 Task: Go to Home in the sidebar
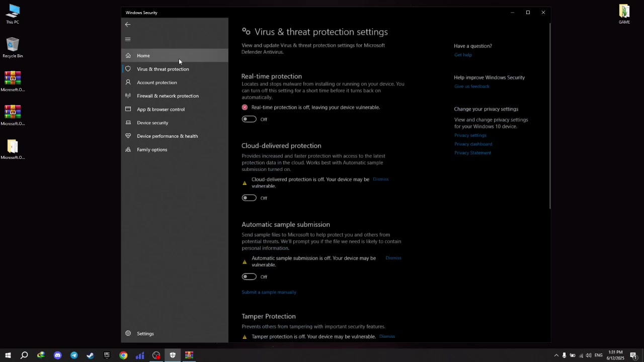click(175, 56)
